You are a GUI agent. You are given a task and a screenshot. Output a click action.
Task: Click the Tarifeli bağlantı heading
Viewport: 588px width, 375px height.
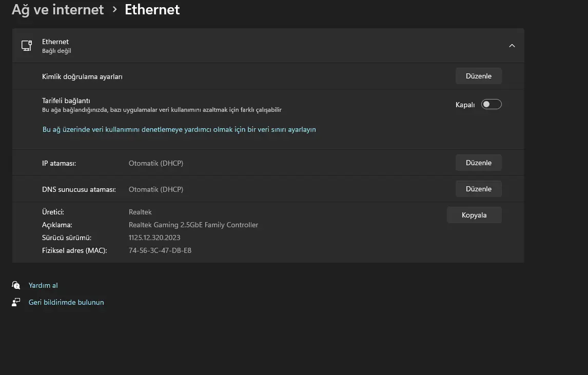66,101
